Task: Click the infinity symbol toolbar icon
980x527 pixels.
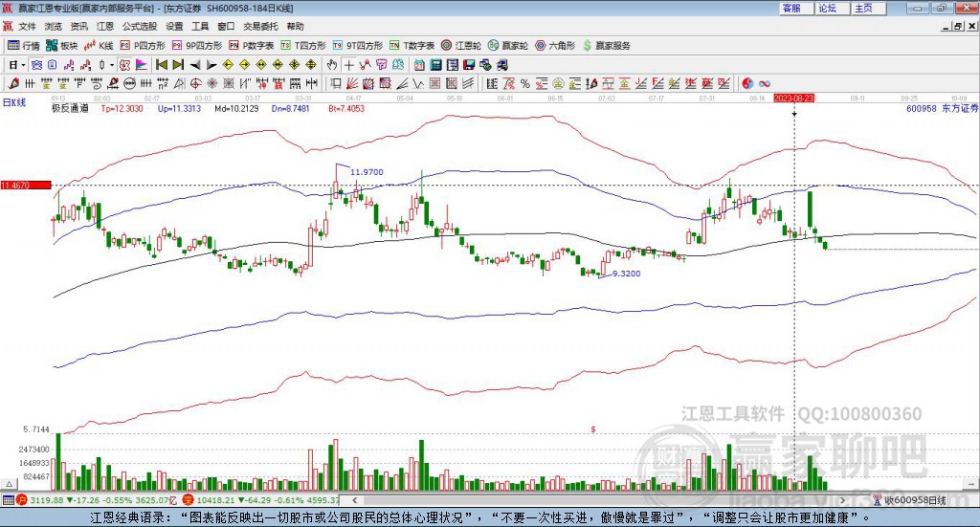Action: (x=765, y=84)
